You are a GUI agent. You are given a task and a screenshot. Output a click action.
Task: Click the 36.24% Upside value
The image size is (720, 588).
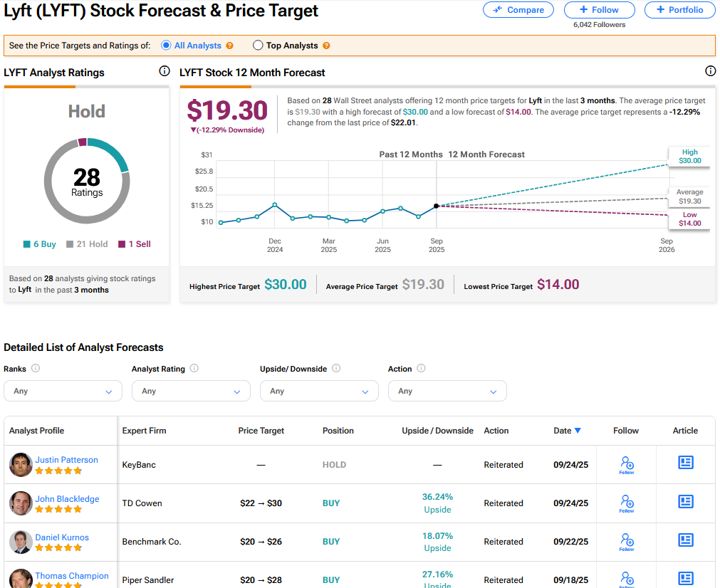[437, 497]
